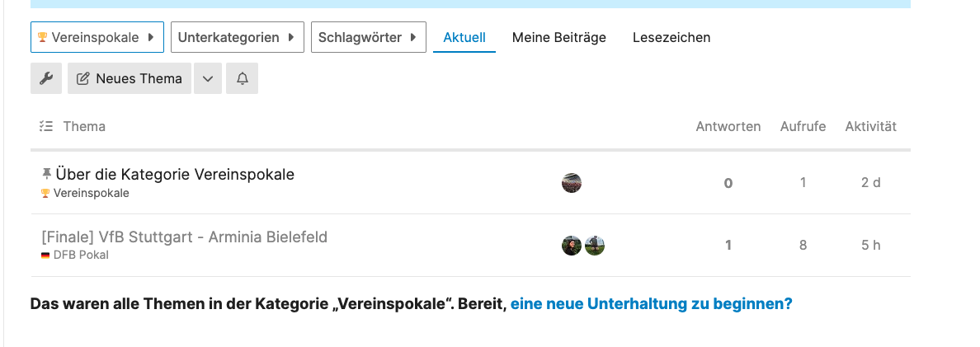Open the avatar of the pinned topic poster
Screen dimensions: 980x347
pyautogui.click(x=572, y=183)
